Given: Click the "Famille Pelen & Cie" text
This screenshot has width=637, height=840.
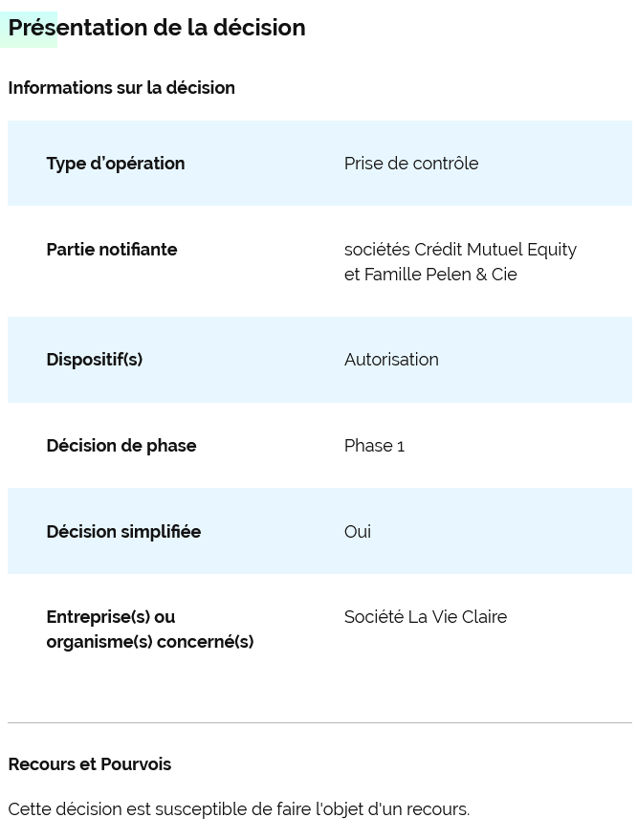Looking at the screenshot, I should 440,275.
